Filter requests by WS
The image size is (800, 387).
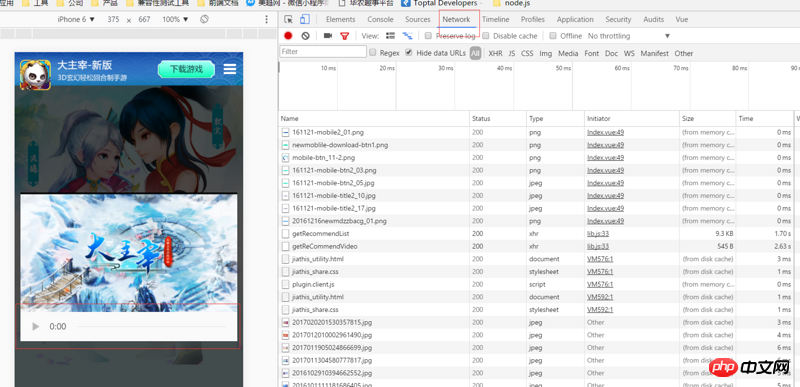click(x=629, y=53)
